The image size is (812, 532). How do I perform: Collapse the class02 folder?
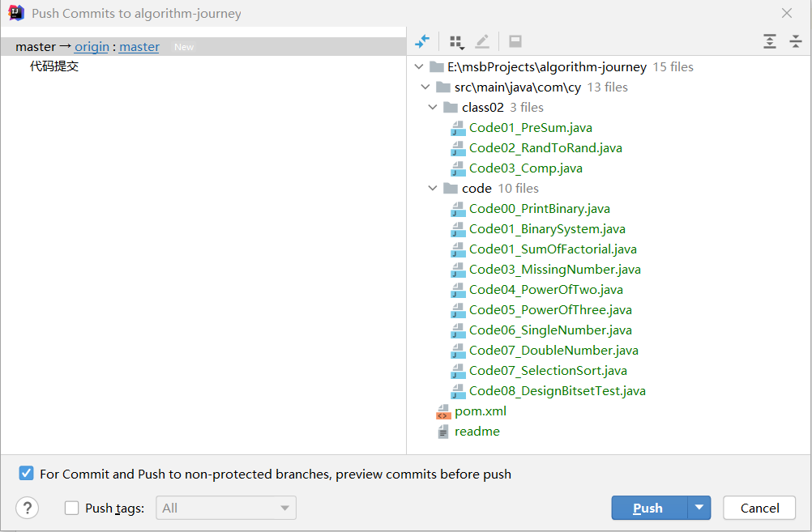[x=434, y=108]
